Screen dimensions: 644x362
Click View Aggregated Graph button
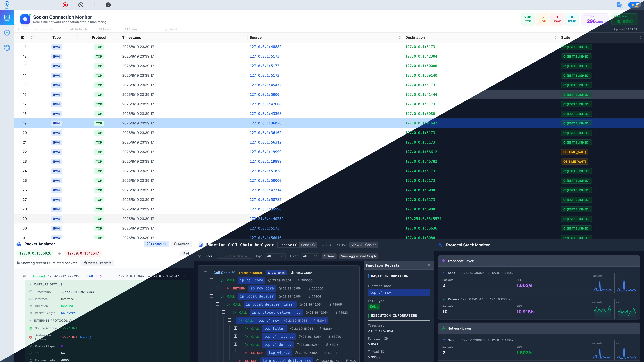point(358,256)
